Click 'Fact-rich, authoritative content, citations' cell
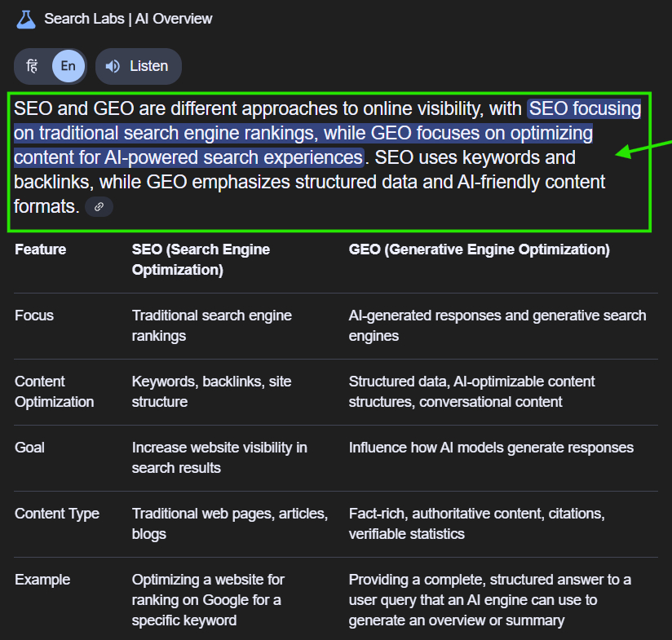The width and height of the screenshot is (672, 640). (x=476, y=523)
